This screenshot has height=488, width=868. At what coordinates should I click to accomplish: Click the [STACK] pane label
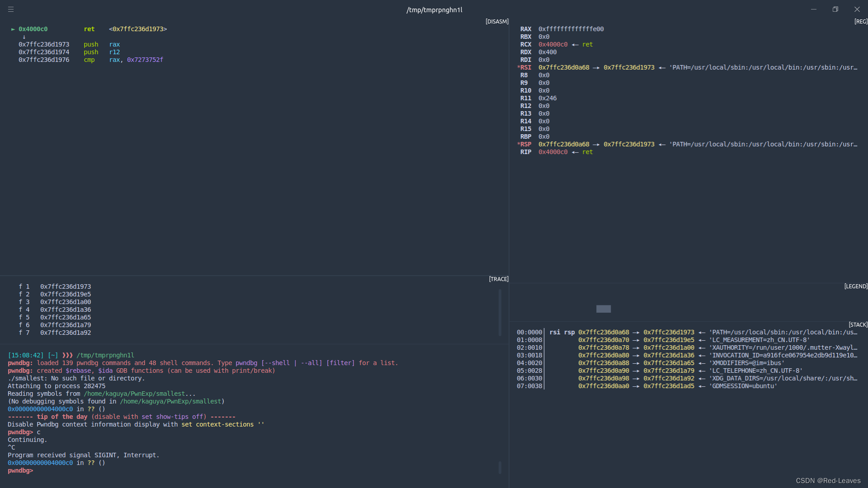[858, 324]
